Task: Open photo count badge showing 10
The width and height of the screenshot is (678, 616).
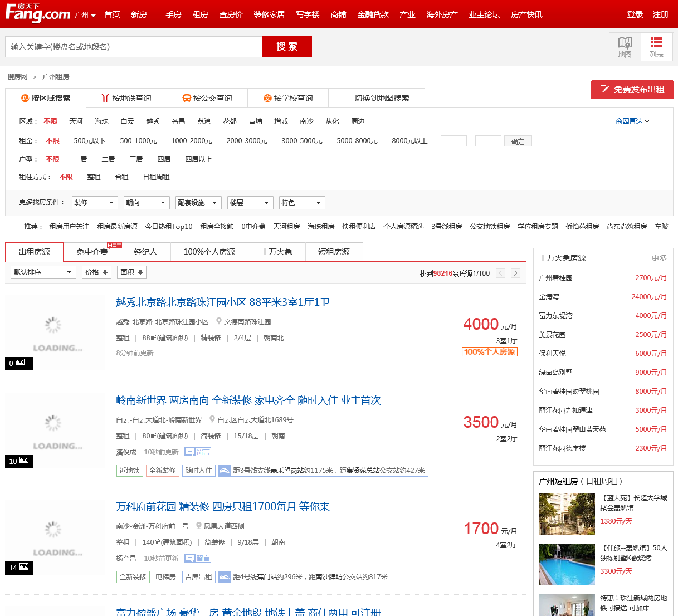Action: click(x=19, y=461)
